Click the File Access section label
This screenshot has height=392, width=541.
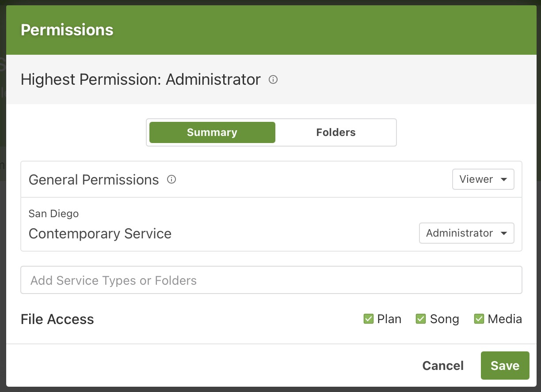tap(57, 319)
